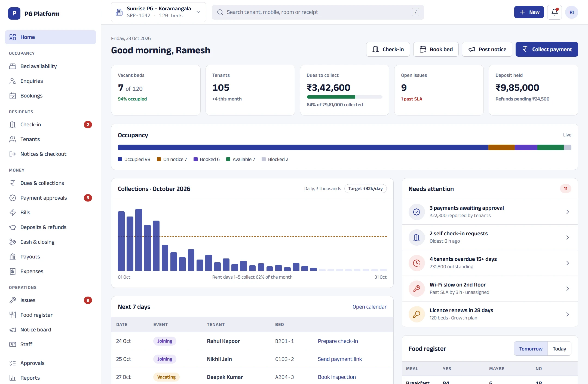
Task: Click the Food register cutlery icon
Action: point(13,315)
